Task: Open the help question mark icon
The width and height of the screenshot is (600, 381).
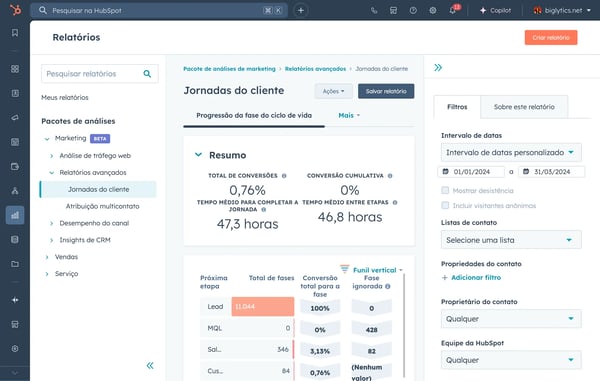Action: 413,10
